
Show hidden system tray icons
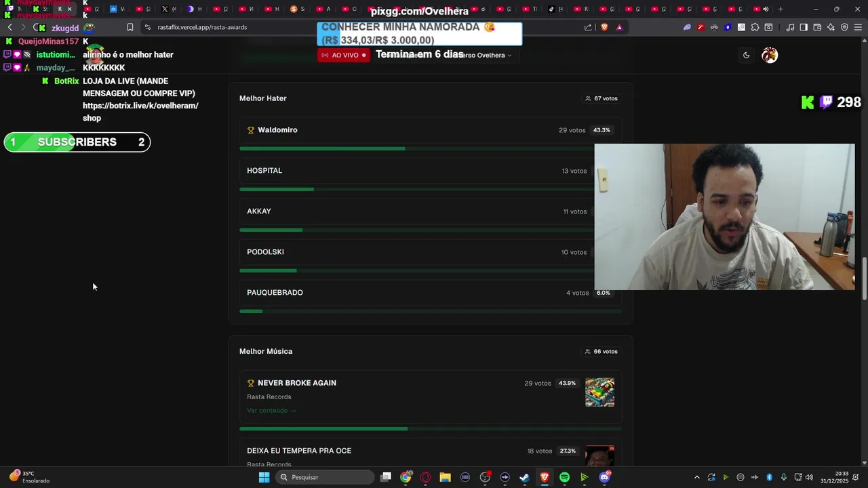coord(696,477)
